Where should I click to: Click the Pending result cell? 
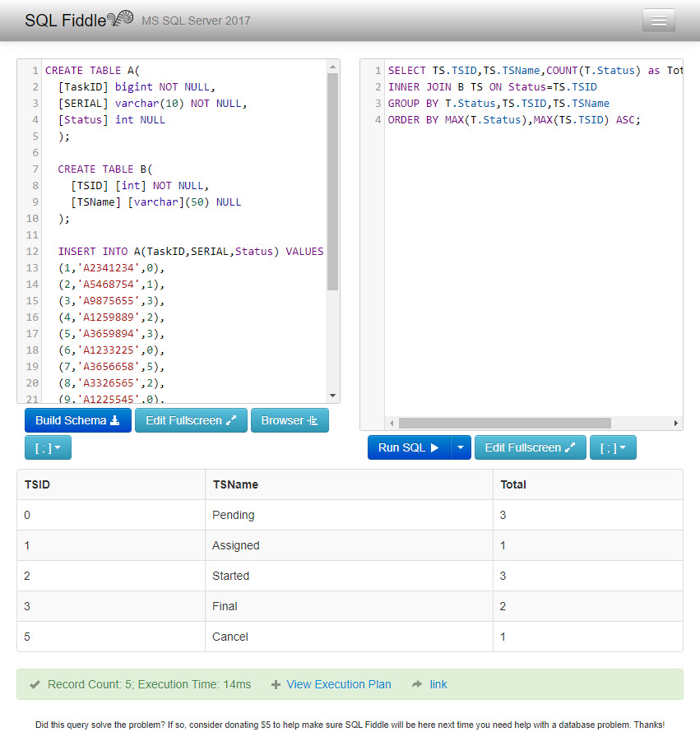[x=349, y=515]
